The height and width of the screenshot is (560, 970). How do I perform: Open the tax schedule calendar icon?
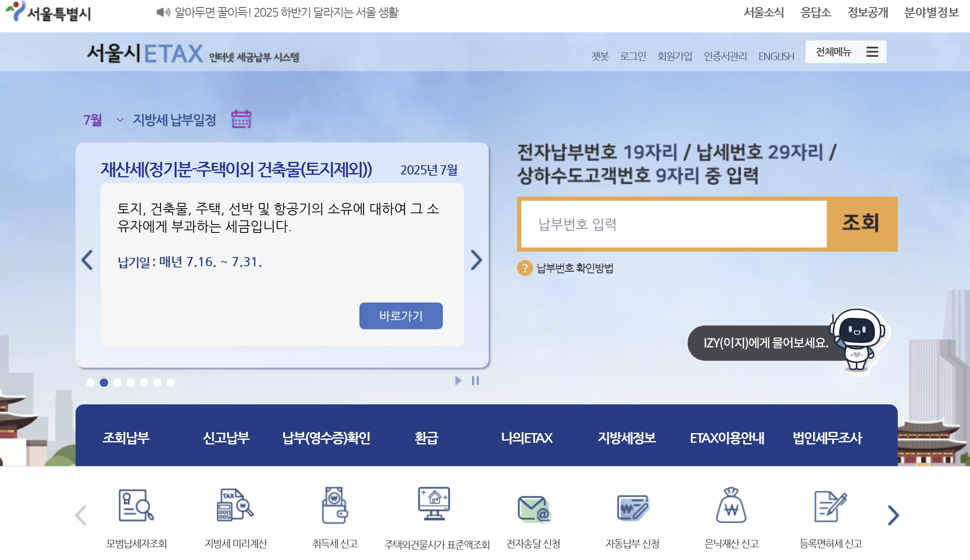(x=241, y=119)
